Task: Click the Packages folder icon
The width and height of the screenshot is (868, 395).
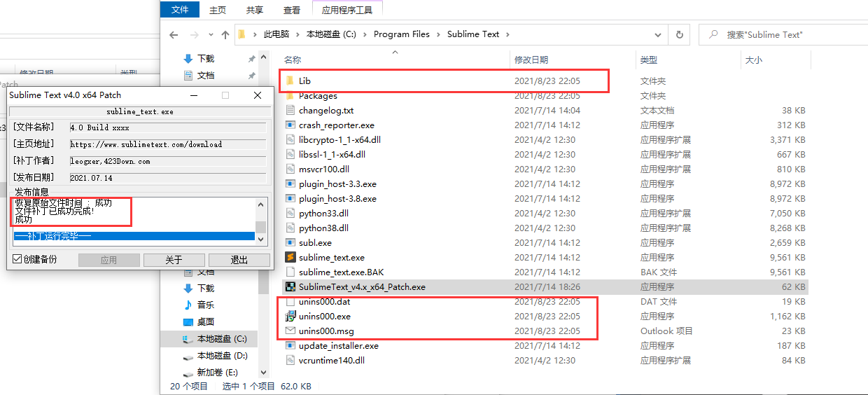Action: (290, 96)
